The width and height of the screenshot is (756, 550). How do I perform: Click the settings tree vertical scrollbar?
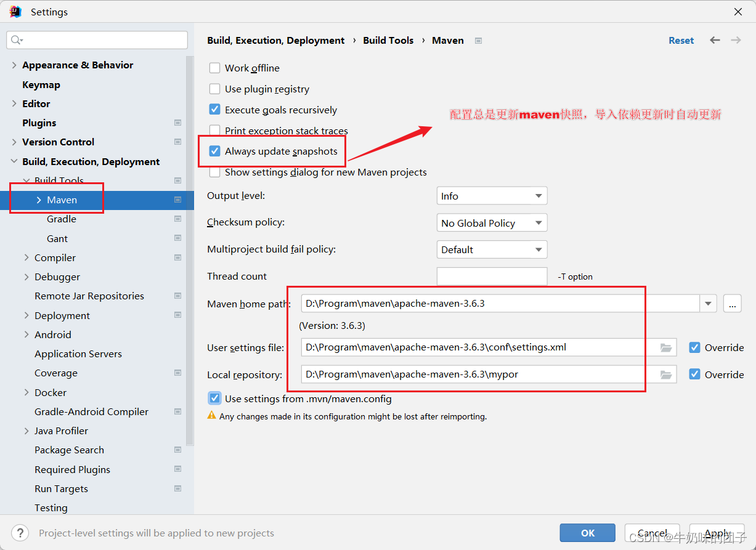[x=190, y=253]
